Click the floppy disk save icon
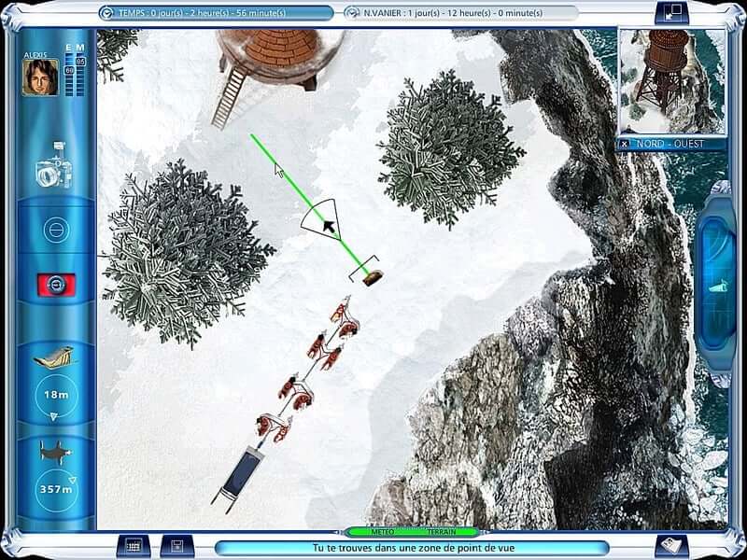This screenshot has width=747, height=560. point(176,546)
